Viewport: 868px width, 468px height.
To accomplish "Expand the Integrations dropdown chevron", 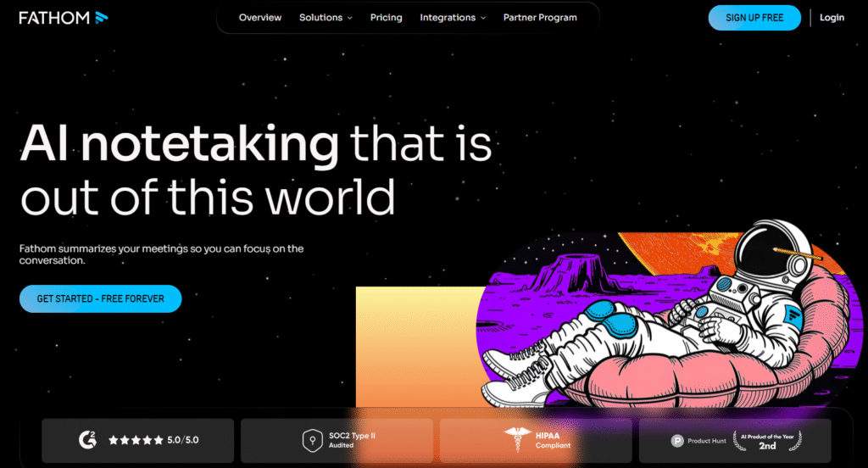I will click(x=483, y=19).
